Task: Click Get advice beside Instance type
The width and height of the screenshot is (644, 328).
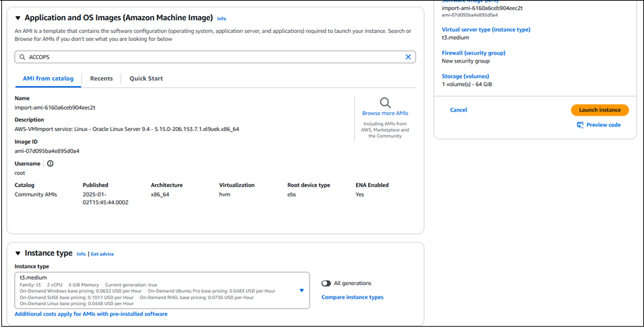Action: tap(102, 254)
